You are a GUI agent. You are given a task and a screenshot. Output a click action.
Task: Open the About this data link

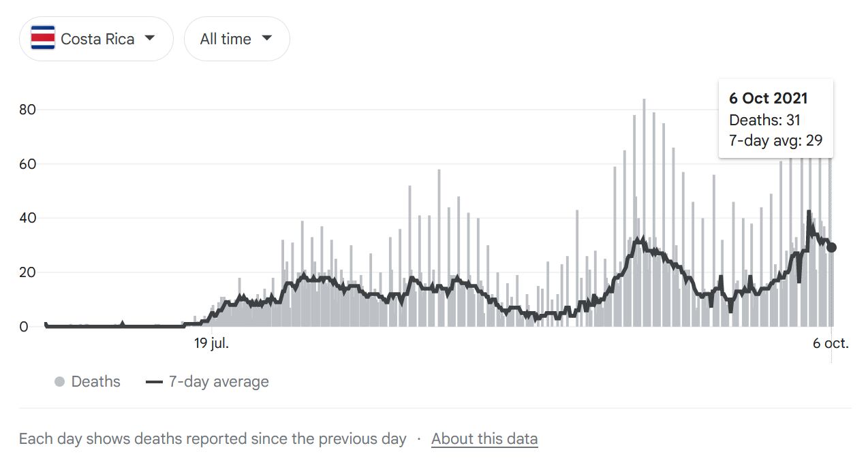pos(484,439)
